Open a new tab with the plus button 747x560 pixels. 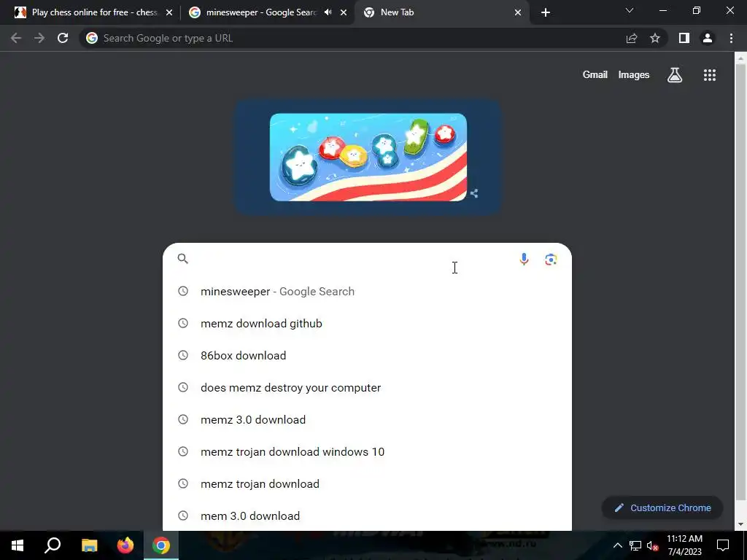(546, 12)
